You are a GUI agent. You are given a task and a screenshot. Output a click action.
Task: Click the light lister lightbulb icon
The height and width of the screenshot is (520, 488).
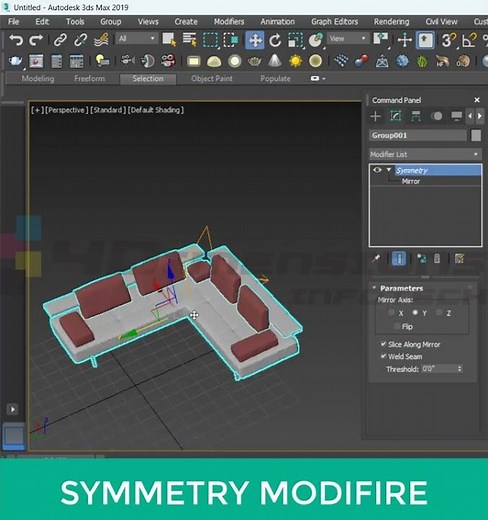[x=102, y=61]
